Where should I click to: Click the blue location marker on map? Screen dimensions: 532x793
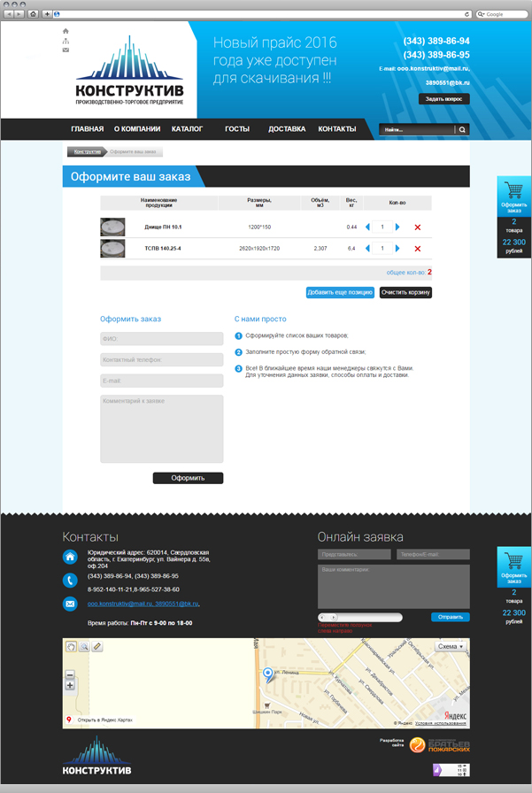pos(268,674)
